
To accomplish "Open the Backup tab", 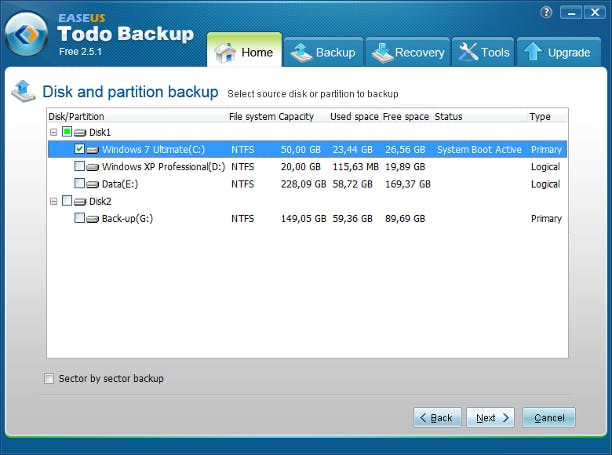I will point(324,52).
